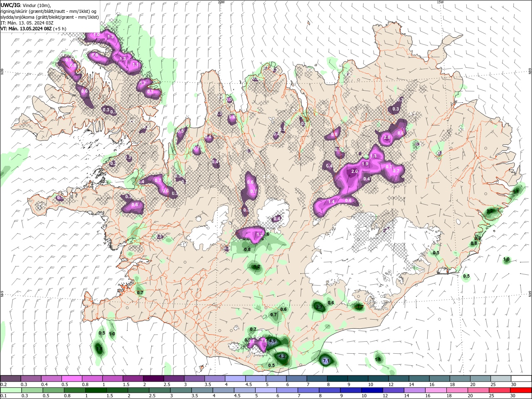Screen dimensions: 532x399
Task: Click the 4.2 precipitation value near the south coast
Action: click(x=282, y=356)
